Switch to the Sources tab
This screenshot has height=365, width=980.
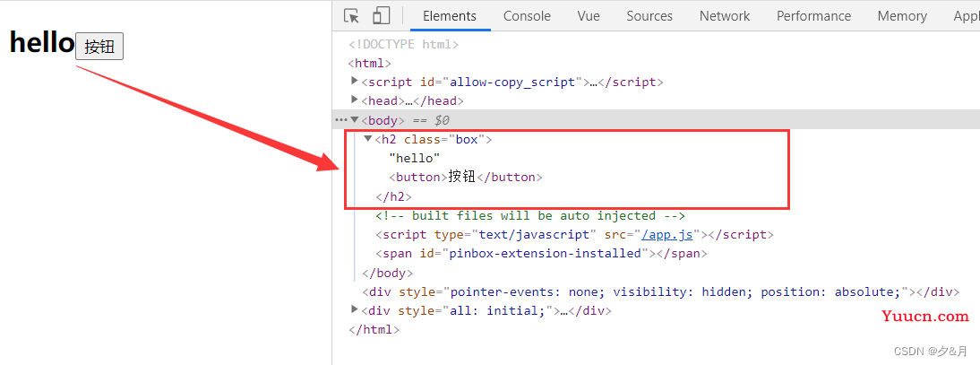click(649, 16)
